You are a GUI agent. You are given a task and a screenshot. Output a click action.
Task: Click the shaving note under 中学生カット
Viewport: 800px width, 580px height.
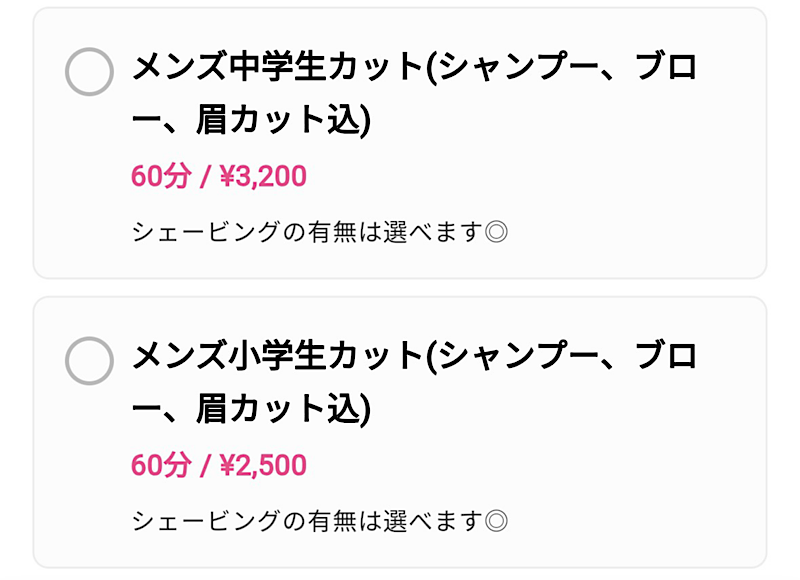308,233
